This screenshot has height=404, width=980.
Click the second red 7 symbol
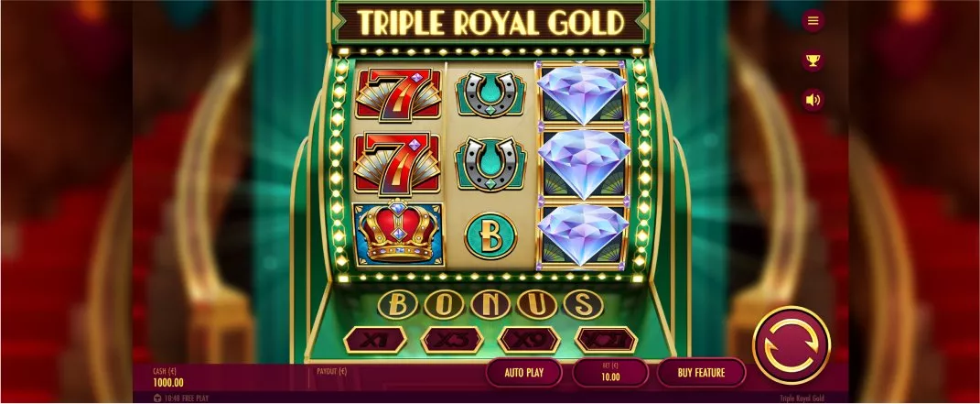[x=398, y=163]
